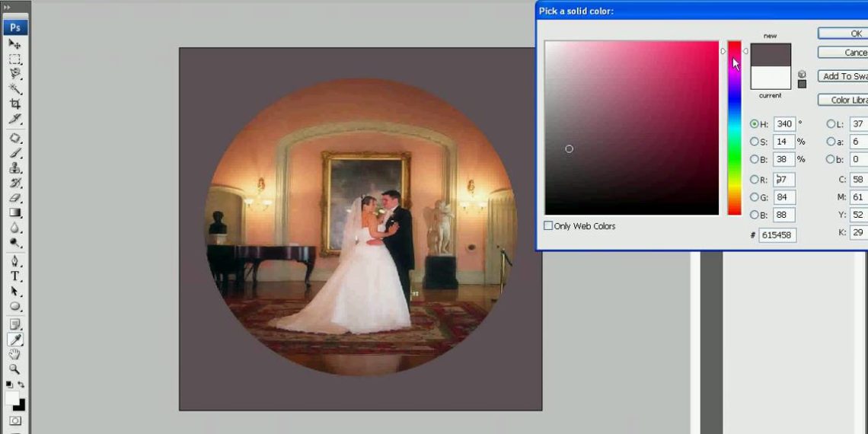Expand the tools panel using double arrows
868x434 pixels.
(x=7, y=7)
